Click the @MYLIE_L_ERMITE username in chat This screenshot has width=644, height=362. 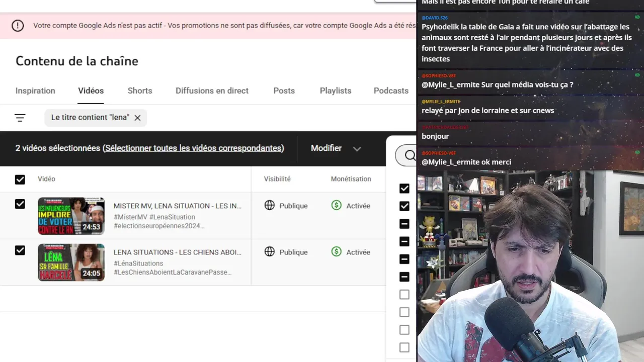[x=441, y=102]
